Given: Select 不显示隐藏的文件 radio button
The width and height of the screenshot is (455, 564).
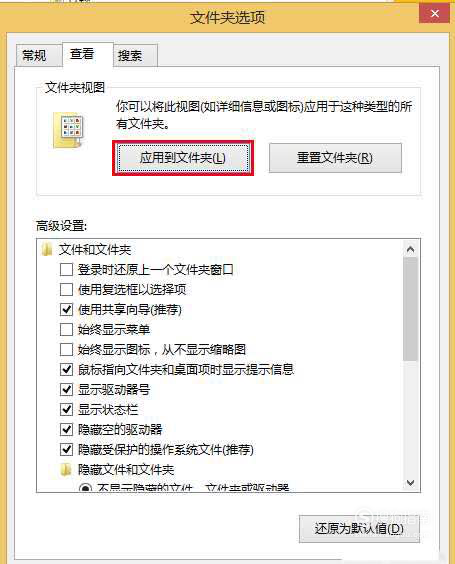Looking at the screenshot, I should [x=86, y=488].
